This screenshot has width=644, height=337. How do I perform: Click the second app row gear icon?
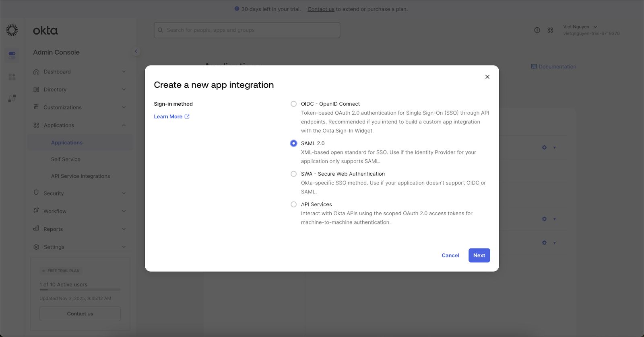pyautogui.click(x=544, y=219)
